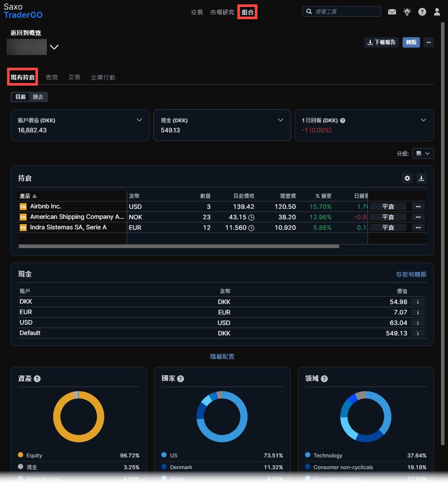448x484 pixels.
Task: Click the 15.70% change value
Action: 320,207
